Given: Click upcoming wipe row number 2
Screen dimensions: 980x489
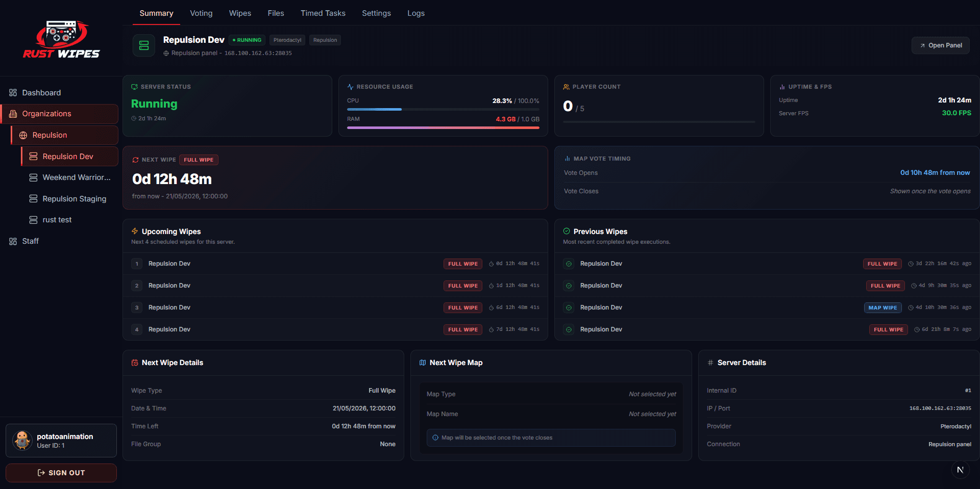Looking at the screenshot, I should 335,286.
